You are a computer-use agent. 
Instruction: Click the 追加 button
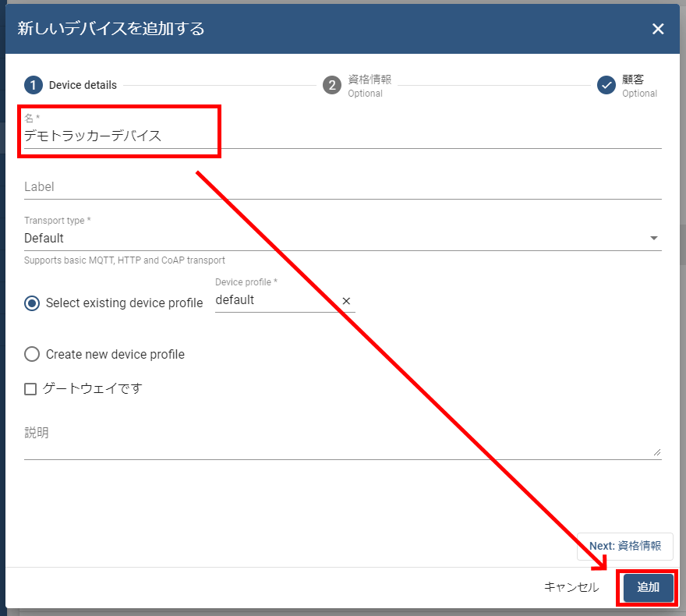[648, 588]
